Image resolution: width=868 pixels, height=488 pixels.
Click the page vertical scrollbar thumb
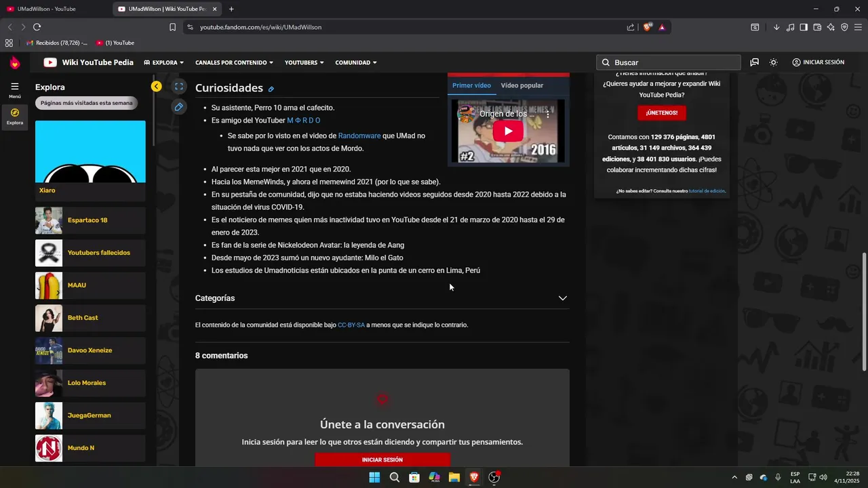864,312
